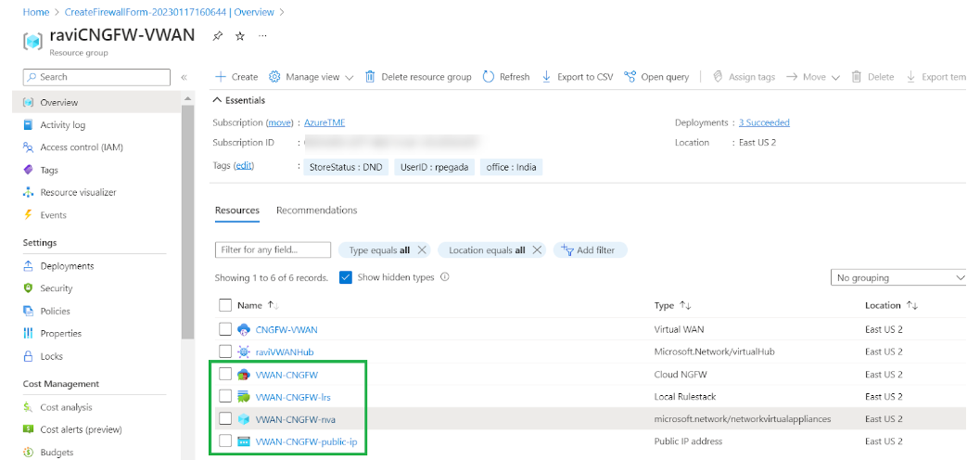This screenshot has height=473, width=980.
Task: Click the Filter for any field input
Action: [273, 250]
